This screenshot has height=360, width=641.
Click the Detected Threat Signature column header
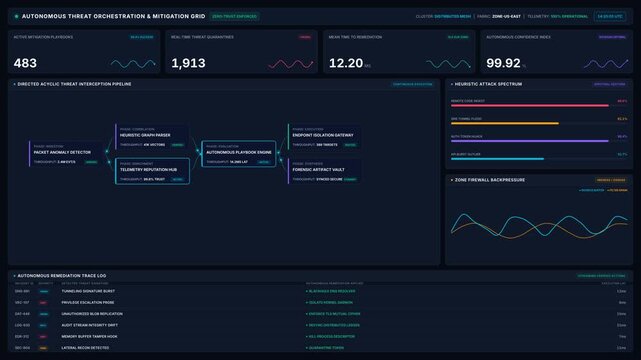tap(85, 284)
